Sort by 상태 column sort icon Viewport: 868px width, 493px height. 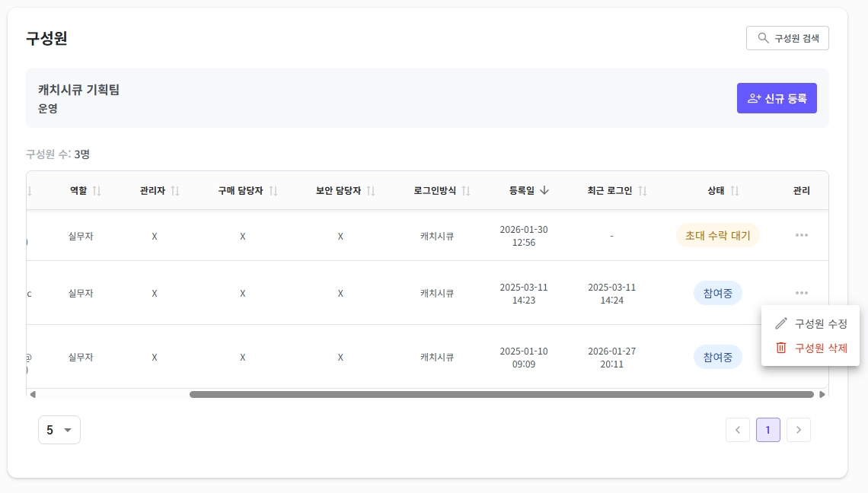735,191
